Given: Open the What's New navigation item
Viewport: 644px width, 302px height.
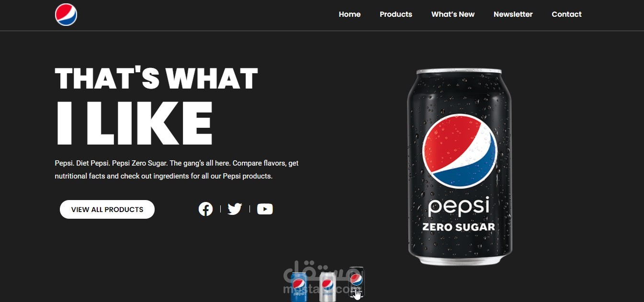Looking at the screenshot, I should [x=453, y=14].
